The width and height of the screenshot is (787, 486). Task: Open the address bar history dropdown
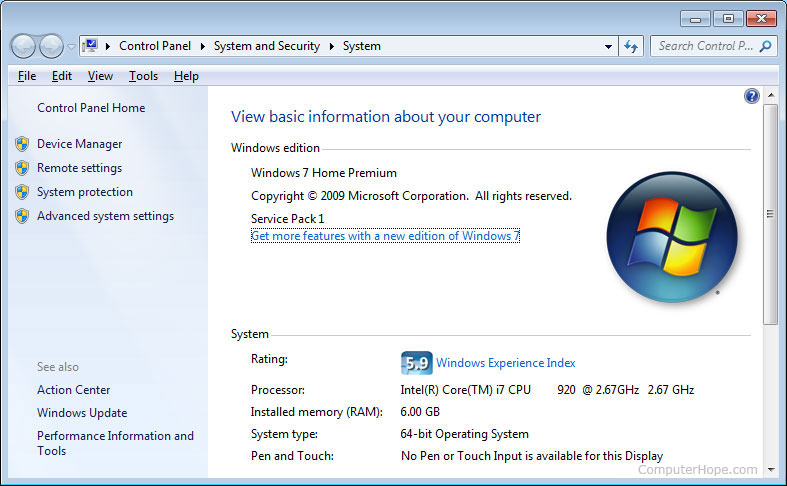(x=608, y=47)
